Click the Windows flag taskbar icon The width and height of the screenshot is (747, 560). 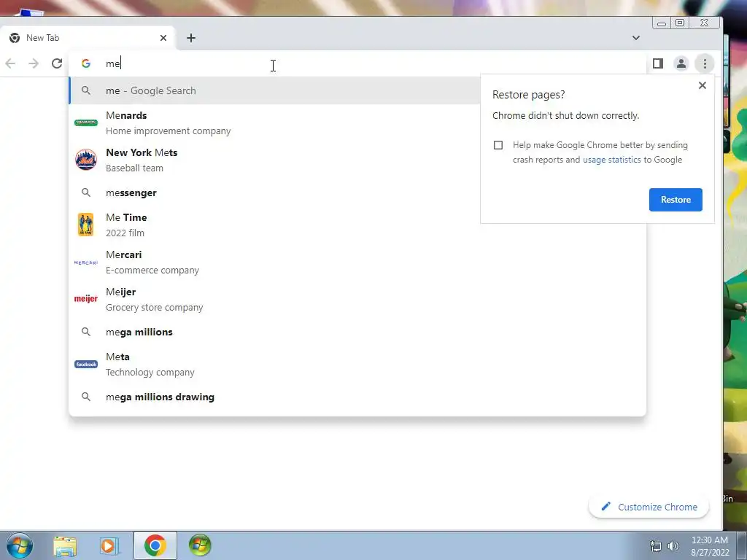click(x=200, y=545)
